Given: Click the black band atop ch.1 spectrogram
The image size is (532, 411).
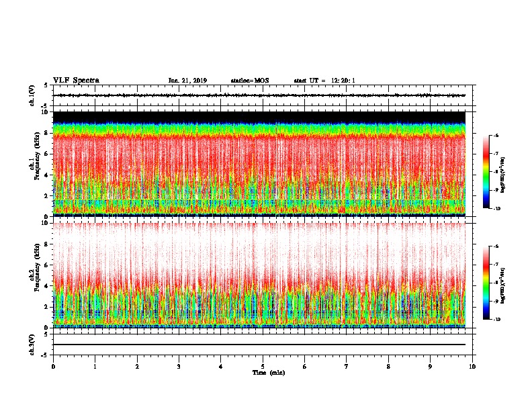Looking at the screenshot, I should 259,117.
